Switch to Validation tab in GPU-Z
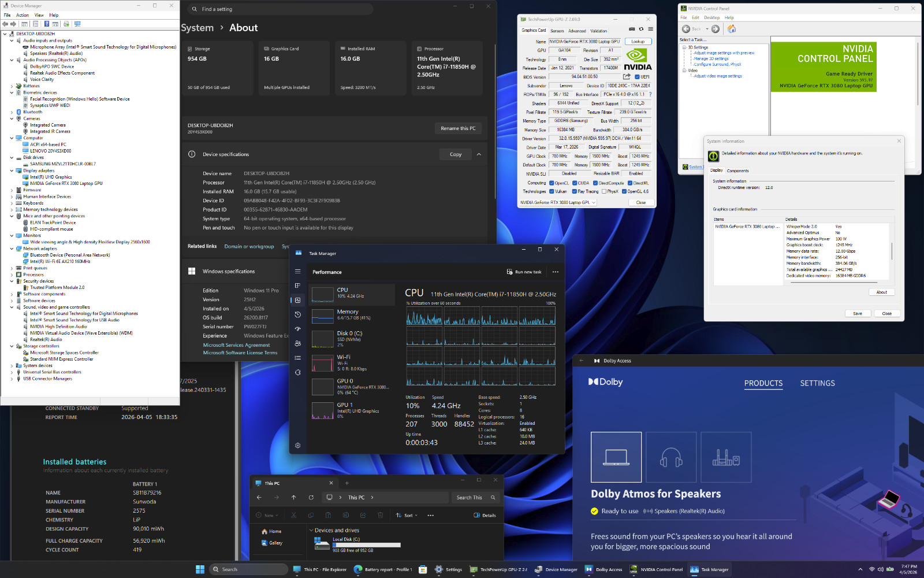 [599, 31]
